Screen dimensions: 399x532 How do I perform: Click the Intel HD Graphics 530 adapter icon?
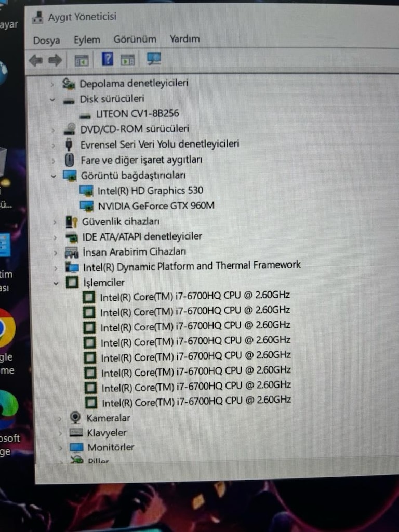86,191
